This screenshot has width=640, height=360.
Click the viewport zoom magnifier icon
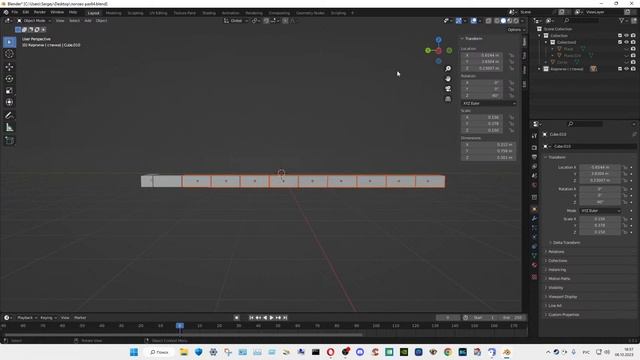point(448,69)
